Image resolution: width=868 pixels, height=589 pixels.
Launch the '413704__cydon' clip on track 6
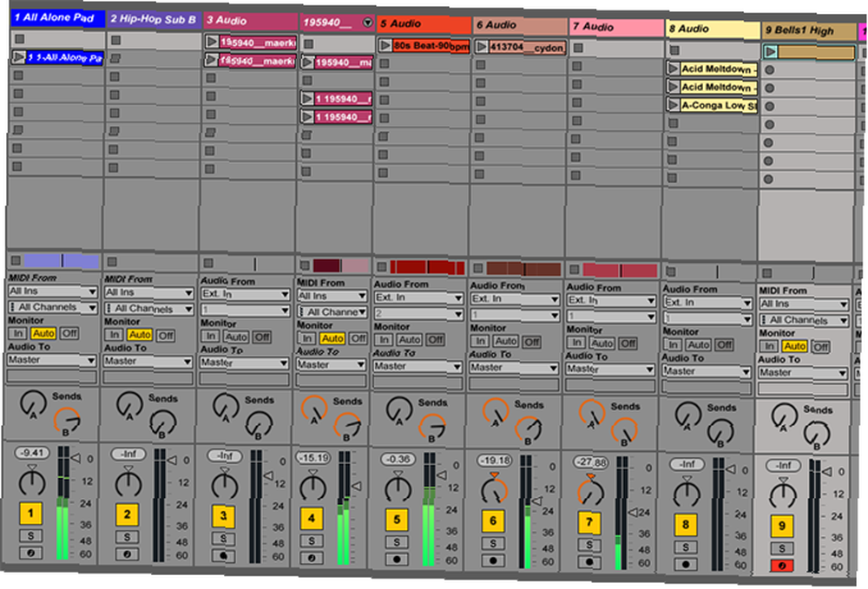coord(482,47)
